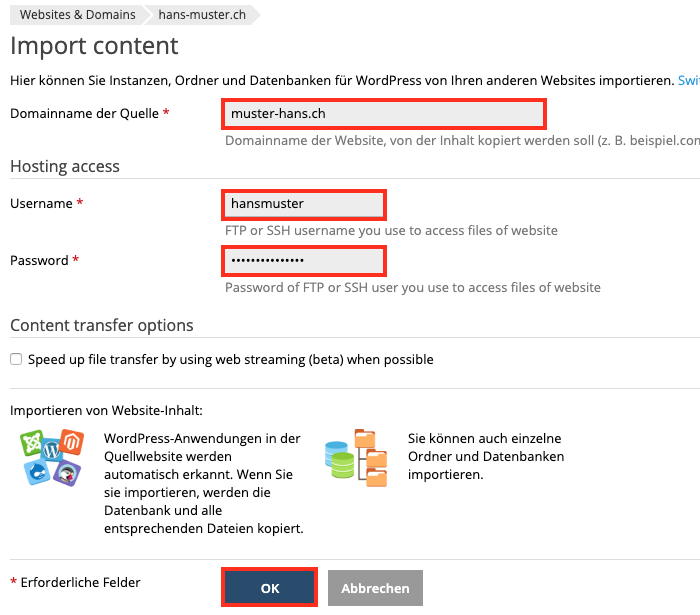Focus the Domainname der Quelle field
The height and width of the screenshot is (615, 700).
click(x=383, y=114)
